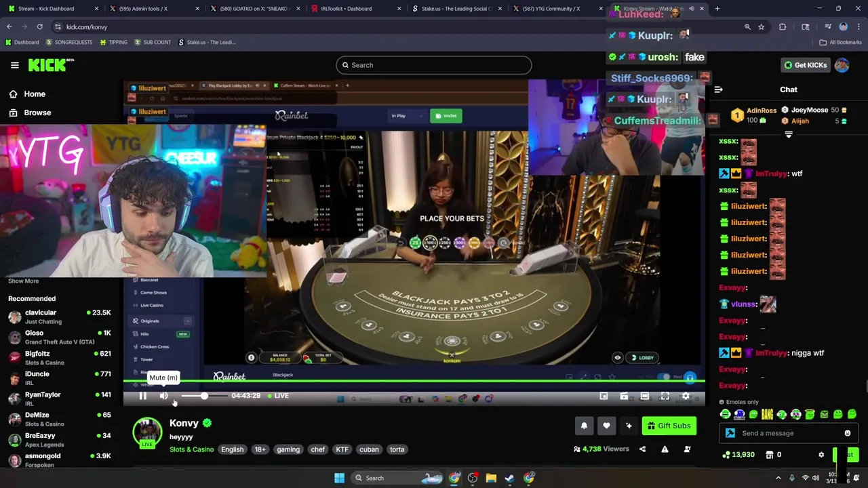The image size is (868, 488).
Task: Open a new browser tab
Action: pos(717,9)
